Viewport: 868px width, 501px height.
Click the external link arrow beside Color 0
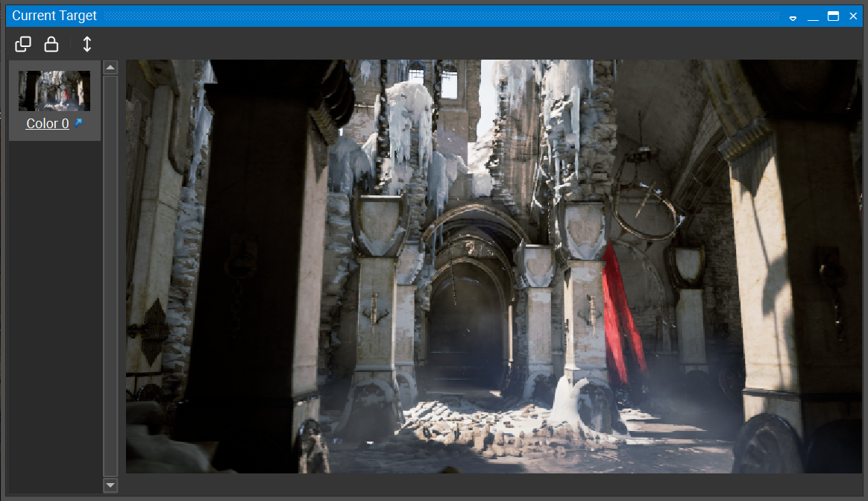(78, 123)
